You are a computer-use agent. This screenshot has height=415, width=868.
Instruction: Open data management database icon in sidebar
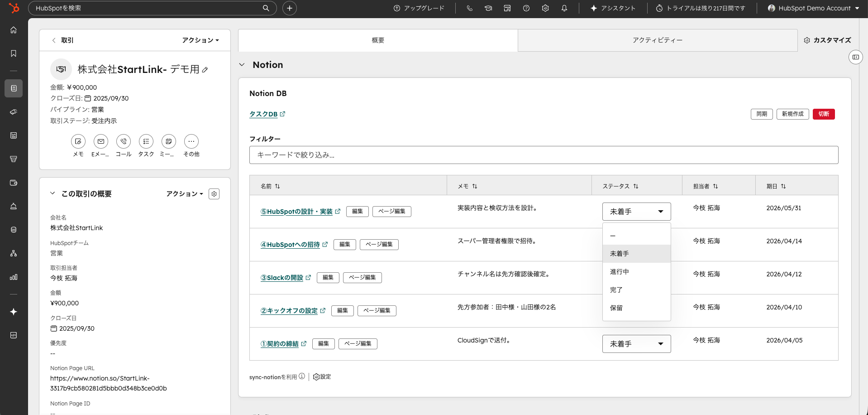point(14,230)
